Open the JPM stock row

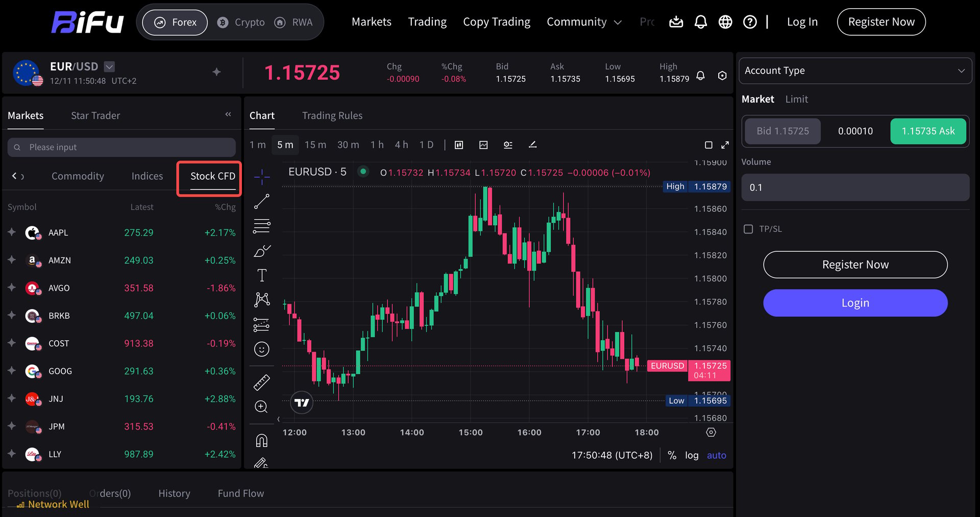point(121,427)
